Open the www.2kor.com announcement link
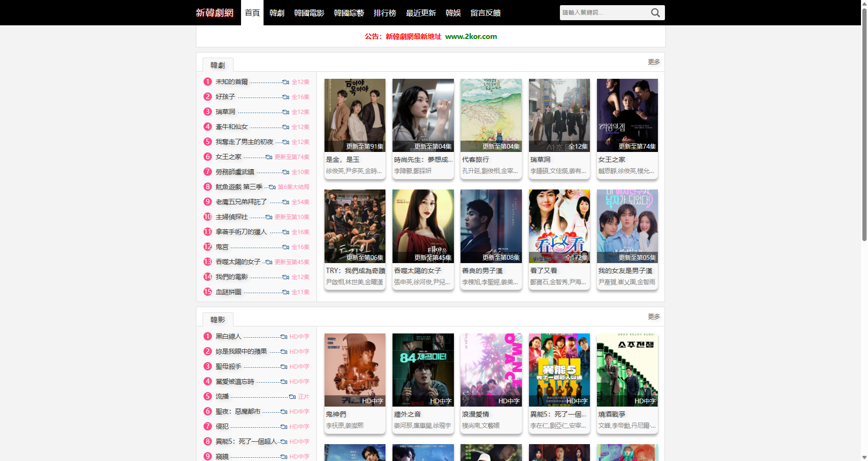The height and width of the screenshot is (461, 868). click(x=471, y=37)
